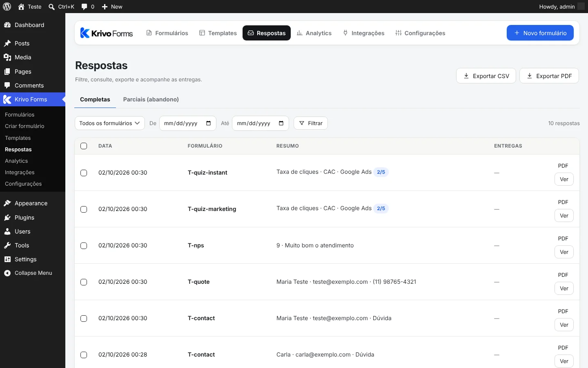Image resolution: width=588 pixels, height=368 pixels.
Task: Click inside the De date field
Action: tap(188, 123)
